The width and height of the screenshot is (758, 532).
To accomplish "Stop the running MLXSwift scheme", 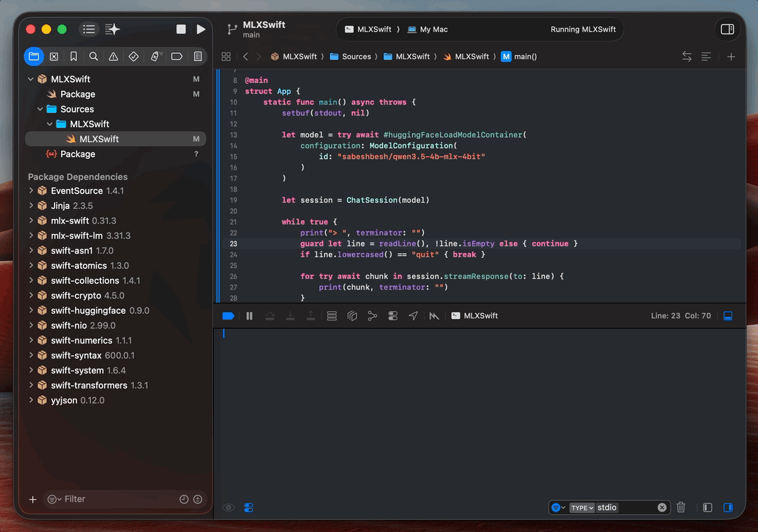I will pos(181,29).
